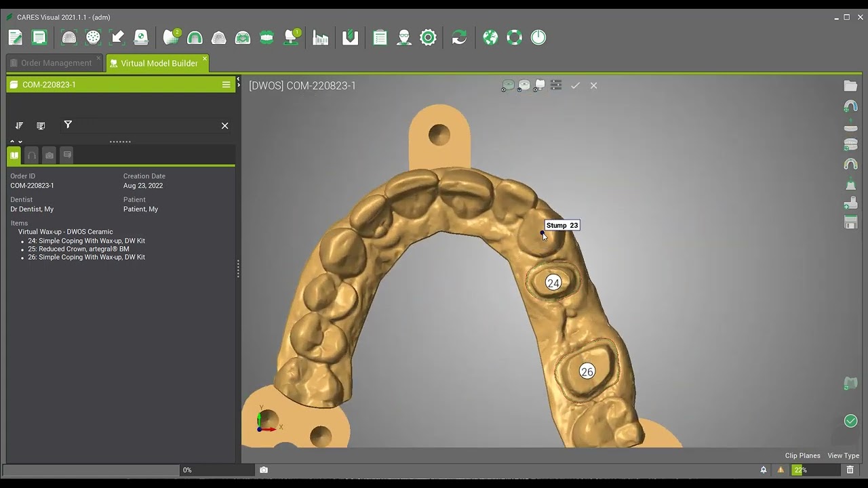Close the DWOS viewport with the X
Screen dimensions: 868x488
coord(593,85)
